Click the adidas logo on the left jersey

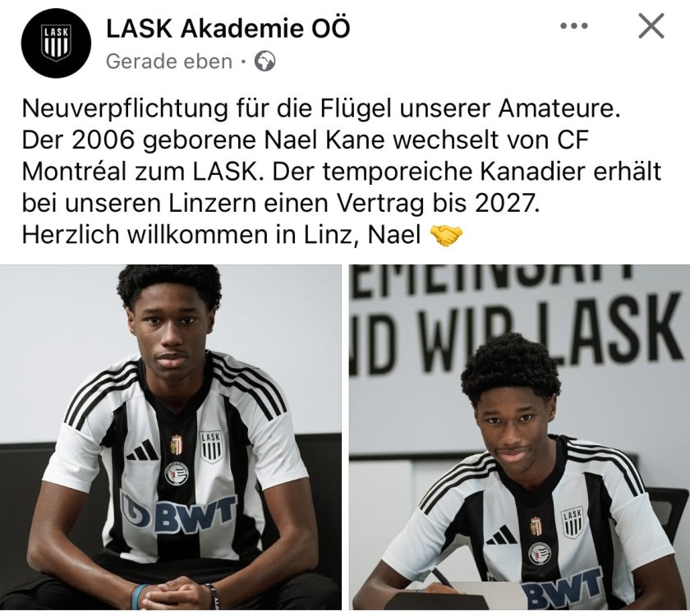(142, 451)
